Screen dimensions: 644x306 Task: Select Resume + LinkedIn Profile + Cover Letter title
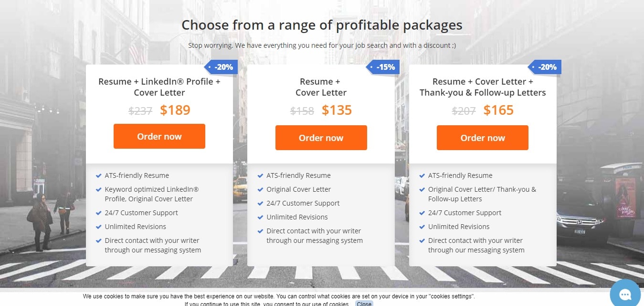pos(159,87)
